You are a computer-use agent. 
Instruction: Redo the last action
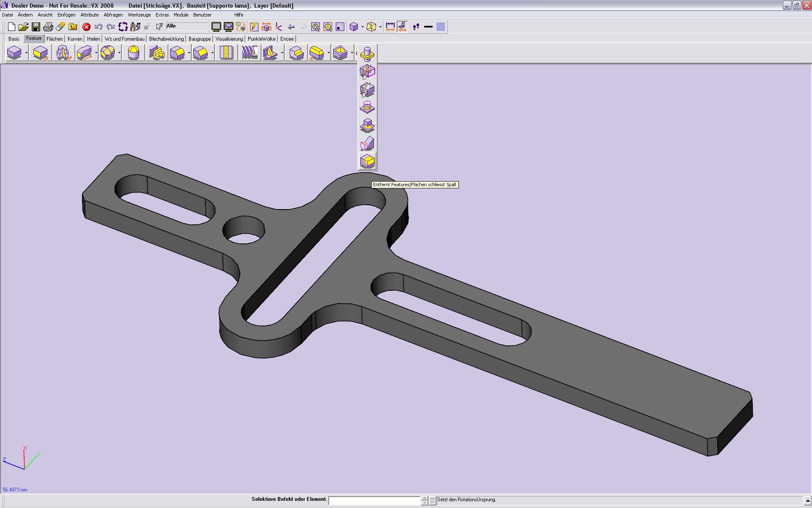111,27
